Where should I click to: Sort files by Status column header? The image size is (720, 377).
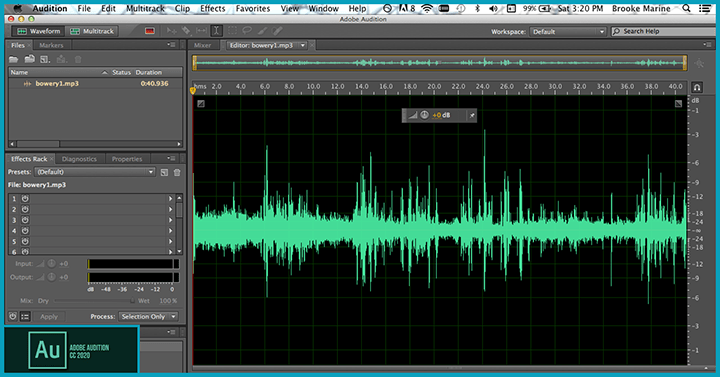tap(122, 72)
